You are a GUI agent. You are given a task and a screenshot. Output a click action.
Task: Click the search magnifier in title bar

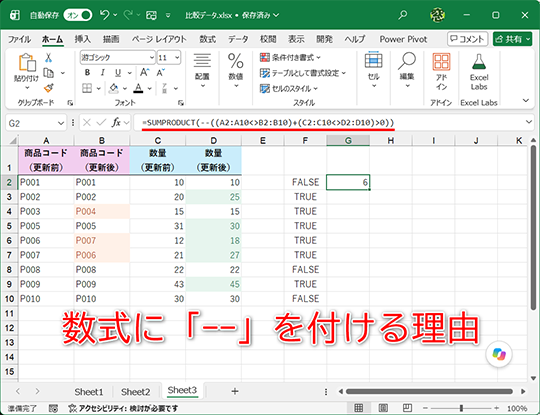click(402, 15)
